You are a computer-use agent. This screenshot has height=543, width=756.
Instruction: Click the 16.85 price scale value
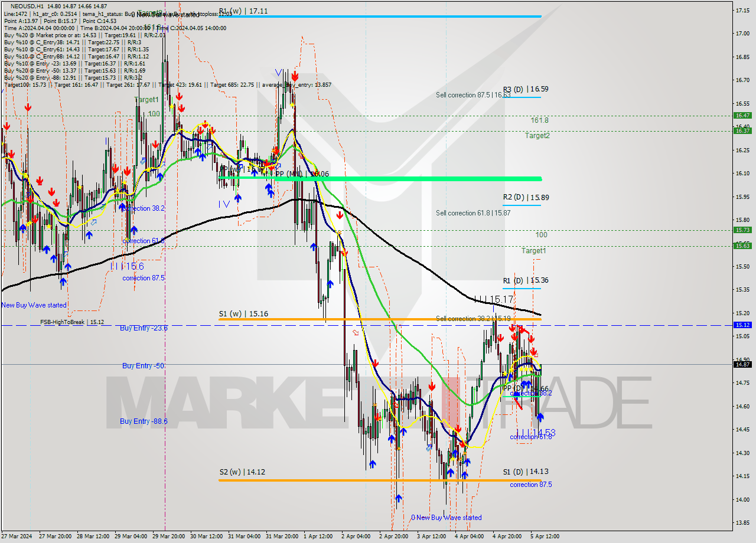click(x=742, y=57)
